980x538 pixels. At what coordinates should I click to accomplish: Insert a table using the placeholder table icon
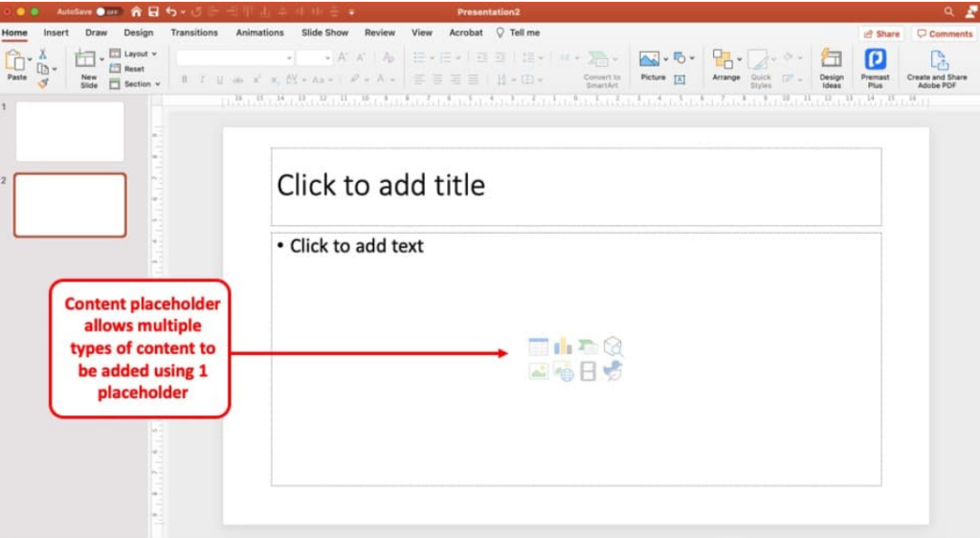tap(538, 347)
